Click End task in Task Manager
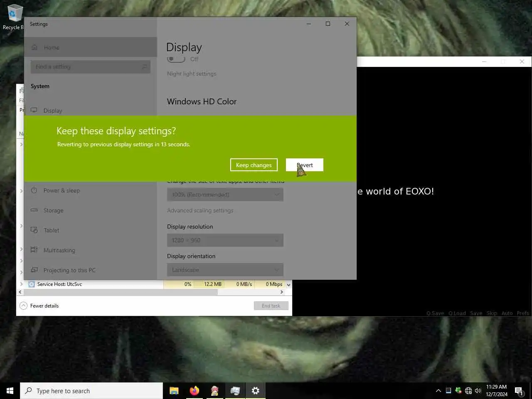This screenshot has width=532, height=399. tap(271, 306)
